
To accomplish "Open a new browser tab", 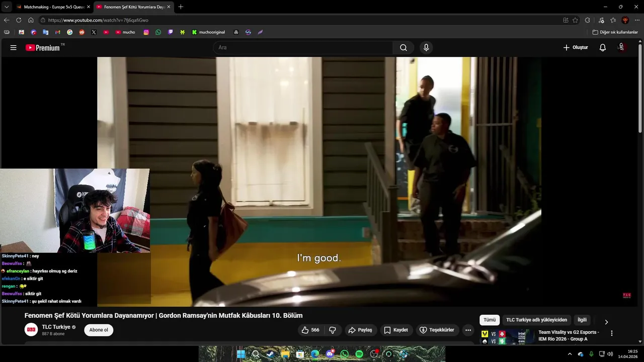I will pyautogui.click(x=181, y=7).
